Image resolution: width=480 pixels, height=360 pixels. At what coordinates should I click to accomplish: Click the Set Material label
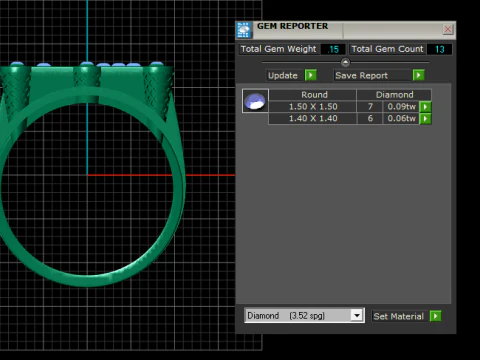(x=398, y=316)
